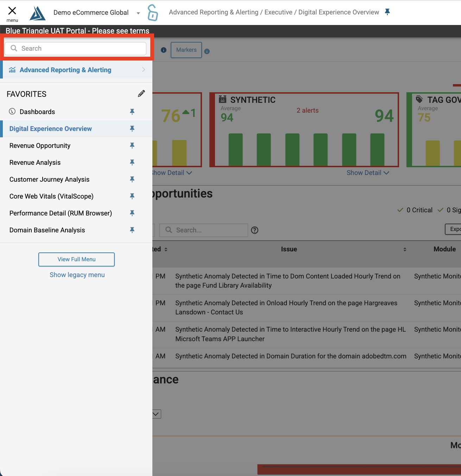Click the Dashboards clock icon
The width and height of the screenshot is (461, 476).
point(12,111)
